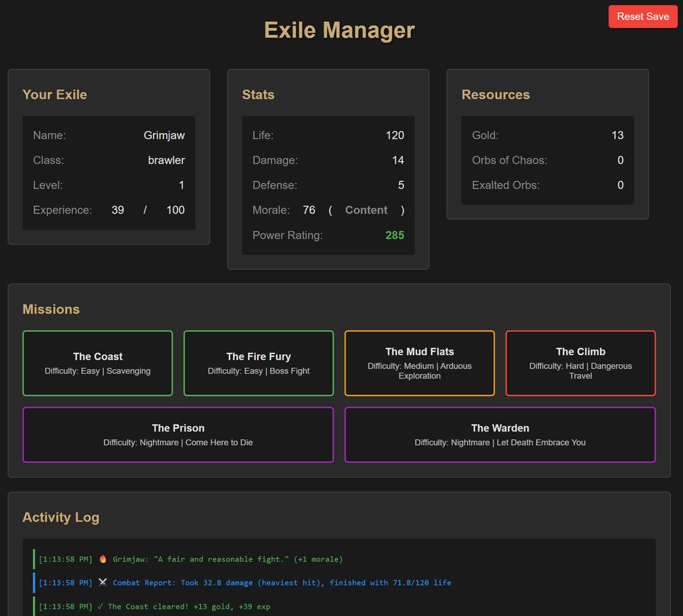Choose The Climb mission card
Screen dimensions: 683x616
click(580, 363)
